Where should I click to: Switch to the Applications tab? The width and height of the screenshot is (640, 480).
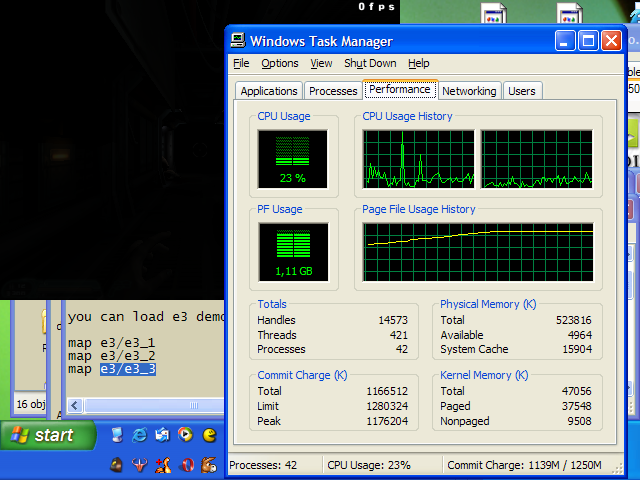(x=269, y=91)
